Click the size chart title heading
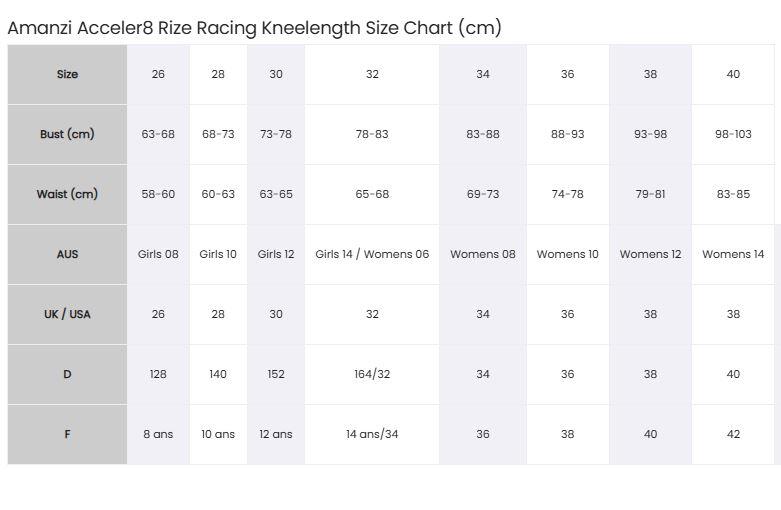The width and height of the screenshot is (781, 510). point(255,28)
